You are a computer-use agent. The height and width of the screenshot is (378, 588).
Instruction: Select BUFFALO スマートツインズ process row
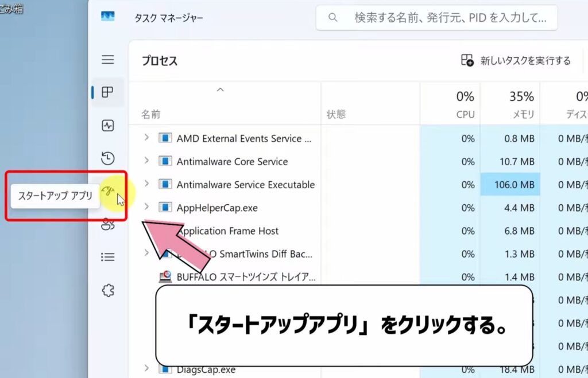point(246,277)
